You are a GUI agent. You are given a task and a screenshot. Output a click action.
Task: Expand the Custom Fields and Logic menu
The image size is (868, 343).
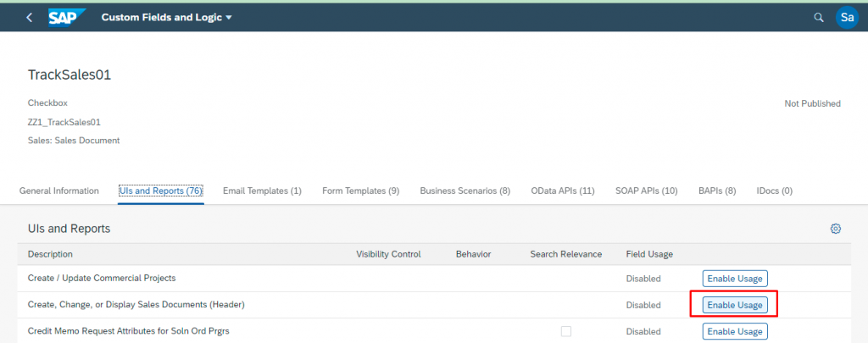tap(167, 17)
